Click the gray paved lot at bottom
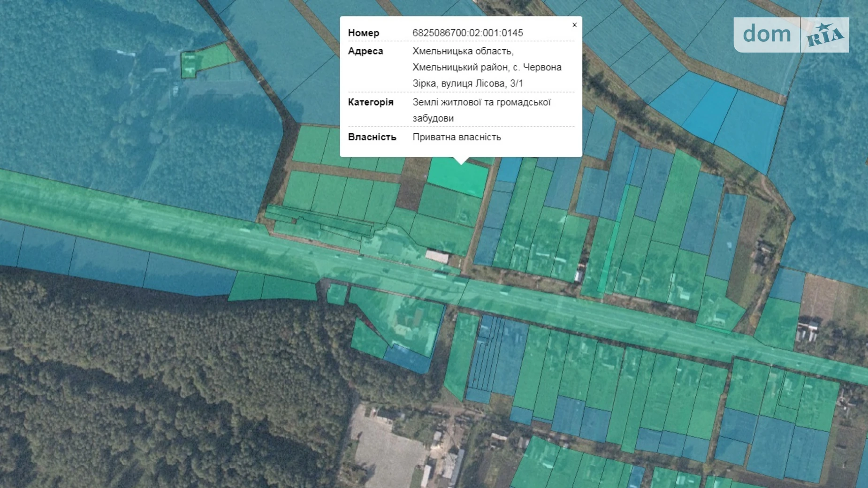This screenshot has height=488, width=868. coord(385,450)
